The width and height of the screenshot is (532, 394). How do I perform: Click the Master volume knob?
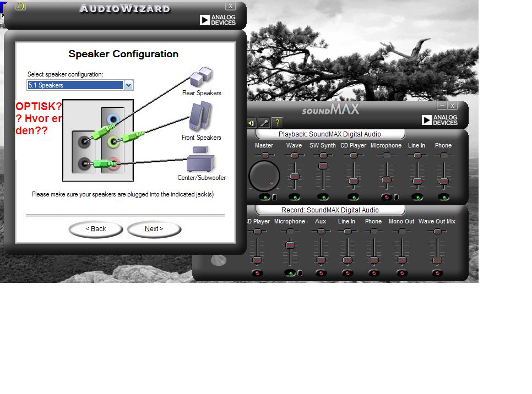tap(264, 176)
